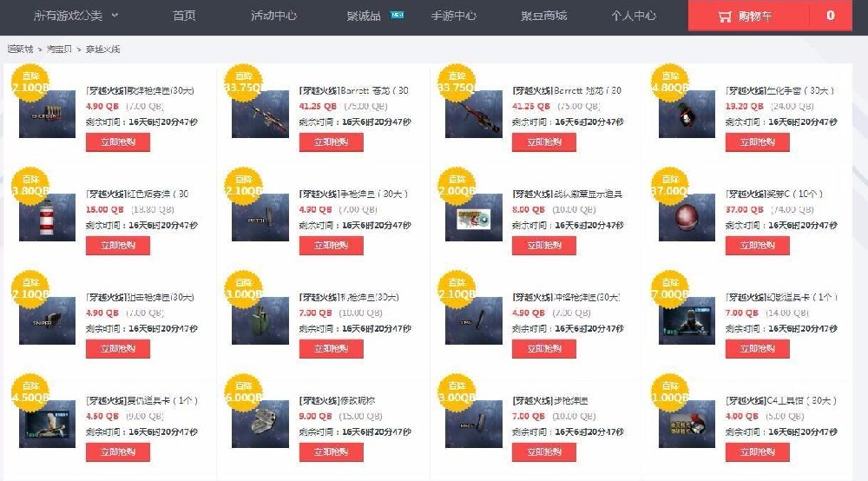Open the 手游中心 menu item
The width and height of the screenshot is (868, 481).
pos(453,16)
